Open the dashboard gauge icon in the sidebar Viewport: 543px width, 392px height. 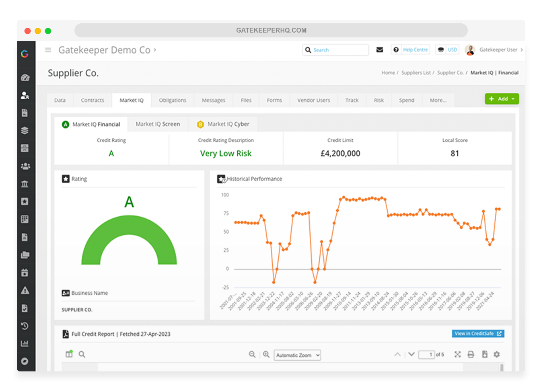[25, 78]
